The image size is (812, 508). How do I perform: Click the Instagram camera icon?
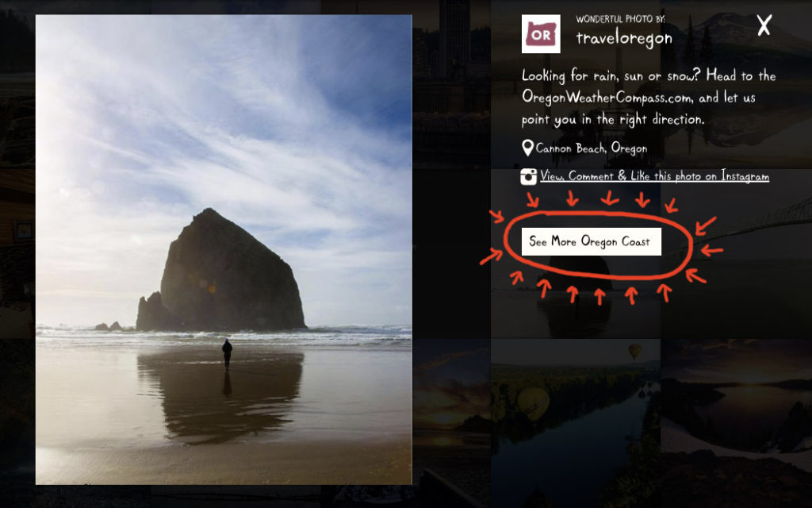pyautogui.click(x=528, y=177)
